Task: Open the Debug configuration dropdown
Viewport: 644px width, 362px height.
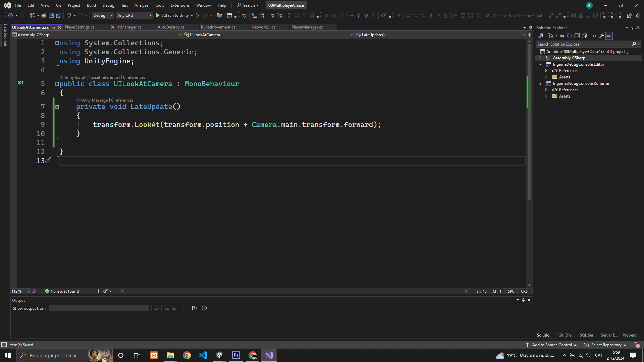Action: click(103, 15)
